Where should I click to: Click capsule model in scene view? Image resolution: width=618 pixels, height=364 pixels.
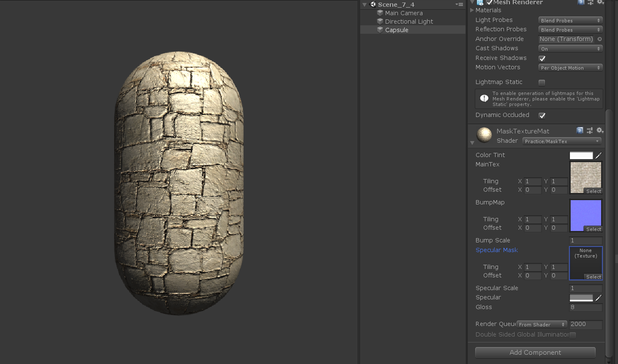pyautogui.click(x=179, y=183)
